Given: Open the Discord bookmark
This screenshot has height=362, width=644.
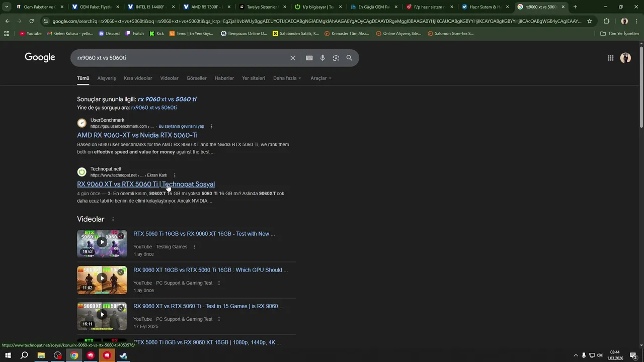Looking at the screenshot, I should [109, 33].
